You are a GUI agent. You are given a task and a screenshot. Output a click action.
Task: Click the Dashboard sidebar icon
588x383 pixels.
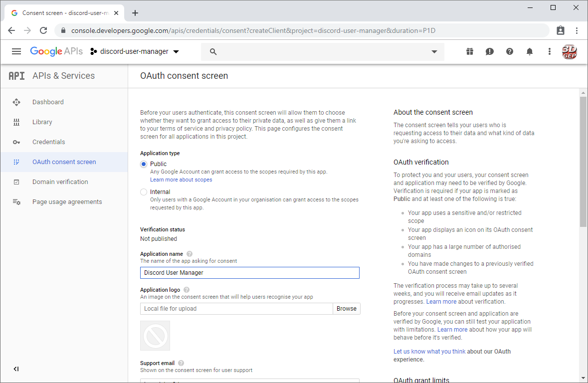[x=16, y=102]
